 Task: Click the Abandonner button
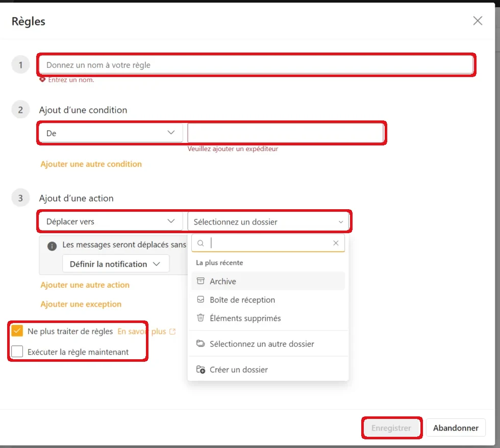(456, 428)
